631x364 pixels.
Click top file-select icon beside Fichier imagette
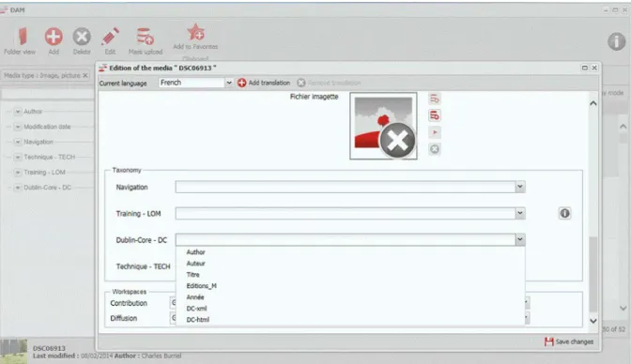[x=434, y=99]
